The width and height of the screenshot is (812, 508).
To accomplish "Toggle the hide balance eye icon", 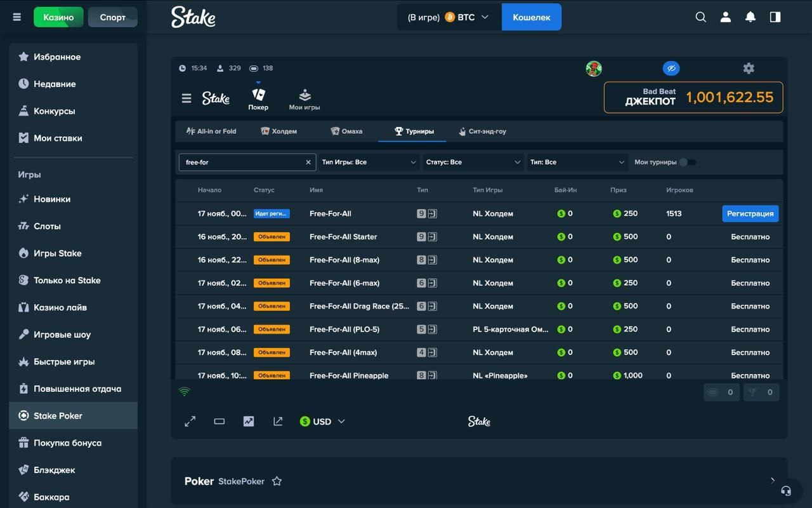I will click(x=671, y=68).
